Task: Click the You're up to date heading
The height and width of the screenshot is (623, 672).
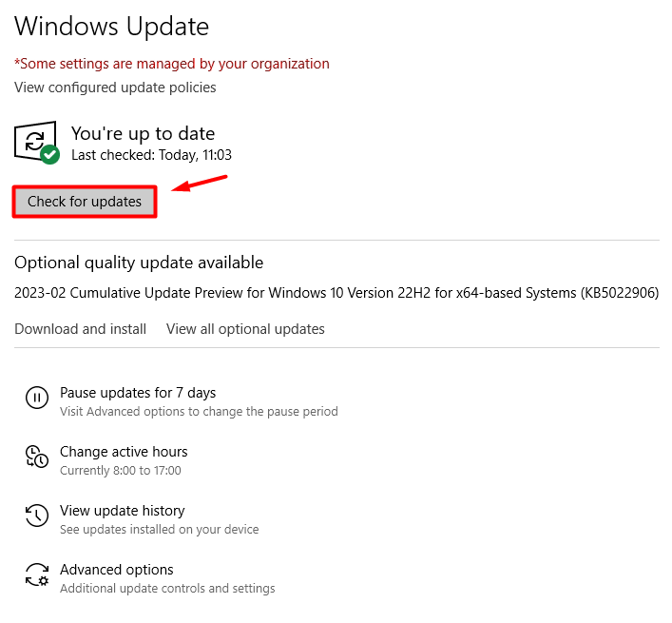Action: click(x=143, y=133)
